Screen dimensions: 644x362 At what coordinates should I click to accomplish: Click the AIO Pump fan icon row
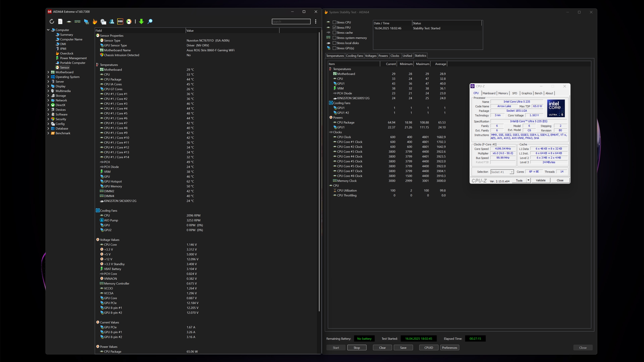click(102, 220)
